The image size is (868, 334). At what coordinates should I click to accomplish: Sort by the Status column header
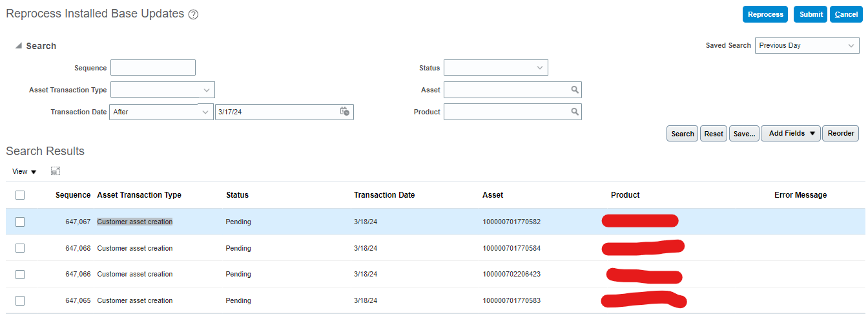pyautogui.click(x=237, y=195)
